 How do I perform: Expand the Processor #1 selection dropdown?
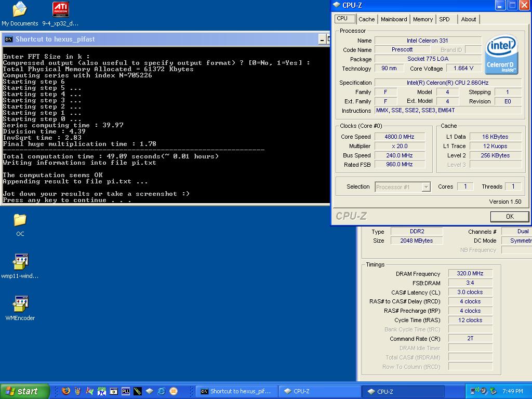tap(426, 187)
